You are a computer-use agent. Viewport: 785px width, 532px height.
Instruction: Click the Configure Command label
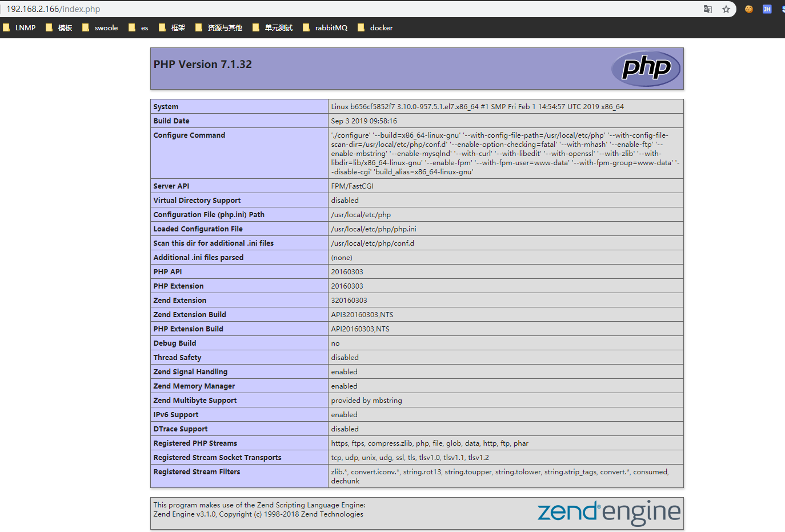tap(189, 135)
